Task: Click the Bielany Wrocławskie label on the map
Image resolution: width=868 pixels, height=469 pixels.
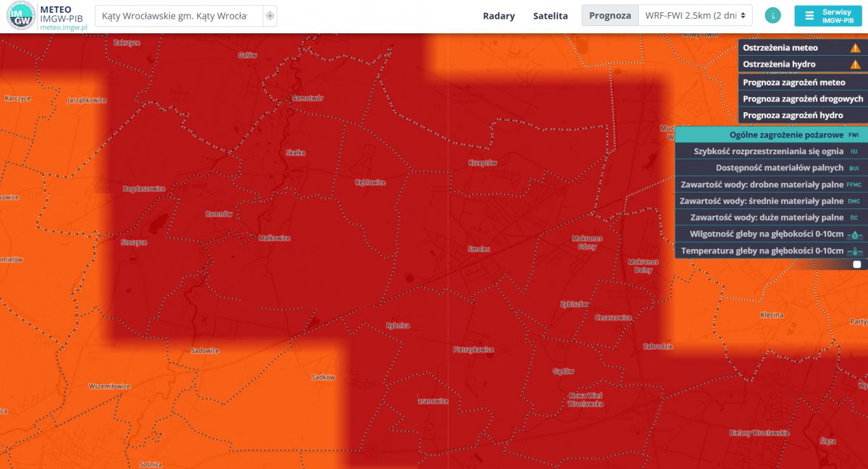Action: [759, 433]
